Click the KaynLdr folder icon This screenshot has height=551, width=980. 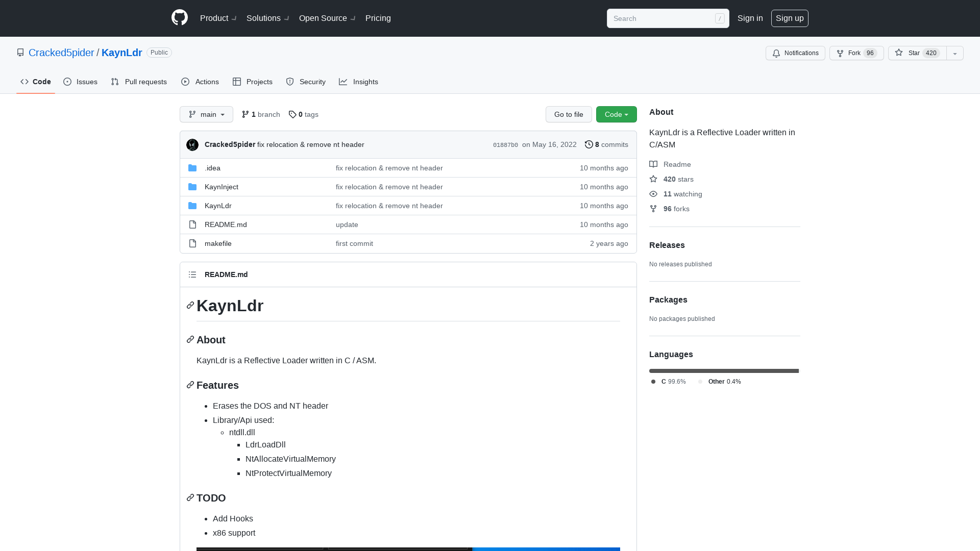click(192, 206)
